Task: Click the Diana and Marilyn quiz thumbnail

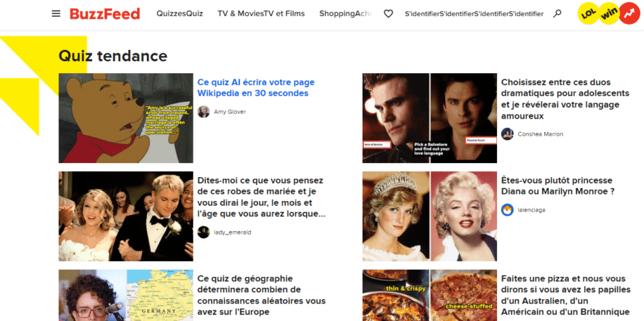Action: tap(430, 216)
